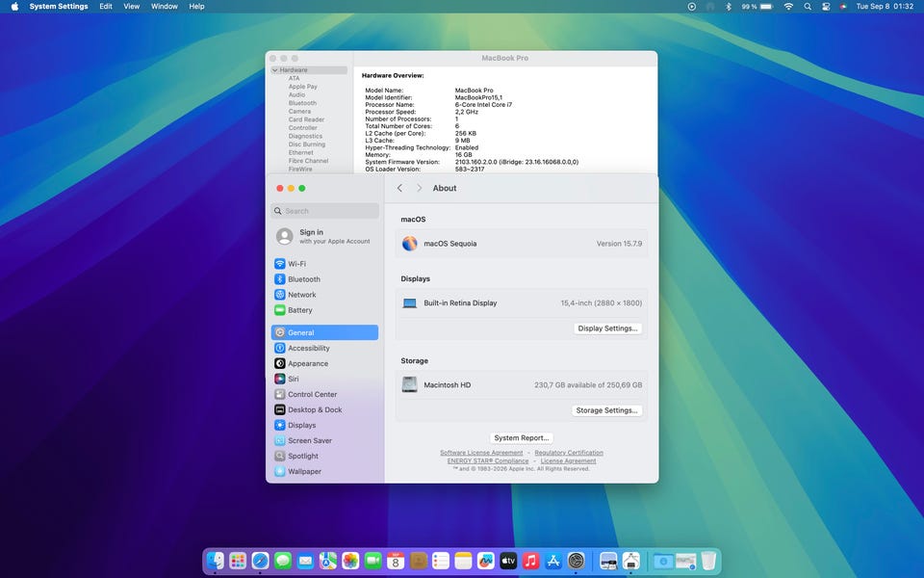924x578 pixels.
Task: Open Photos from the Dock
Action: 350,561
